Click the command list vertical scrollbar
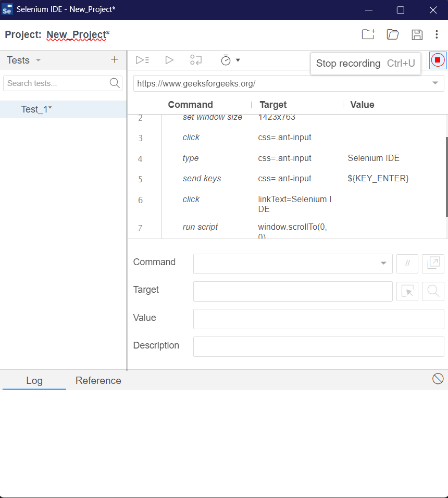Viewport: 448px width, 498px height. point(447,177)
